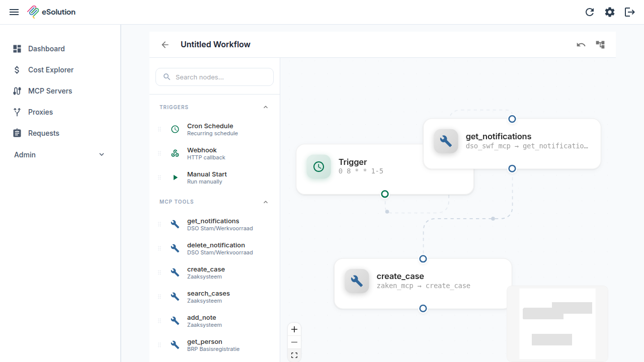Expand the Admin sidebar menu

(x=60, y=155)
